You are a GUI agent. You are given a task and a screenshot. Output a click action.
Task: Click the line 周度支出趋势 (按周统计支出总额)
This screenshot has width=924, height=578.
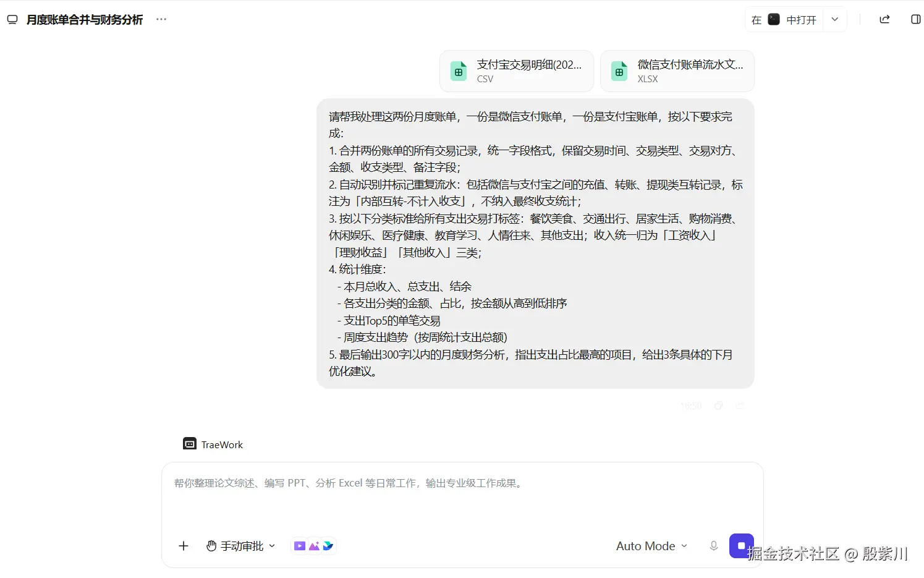coord(422,337)
